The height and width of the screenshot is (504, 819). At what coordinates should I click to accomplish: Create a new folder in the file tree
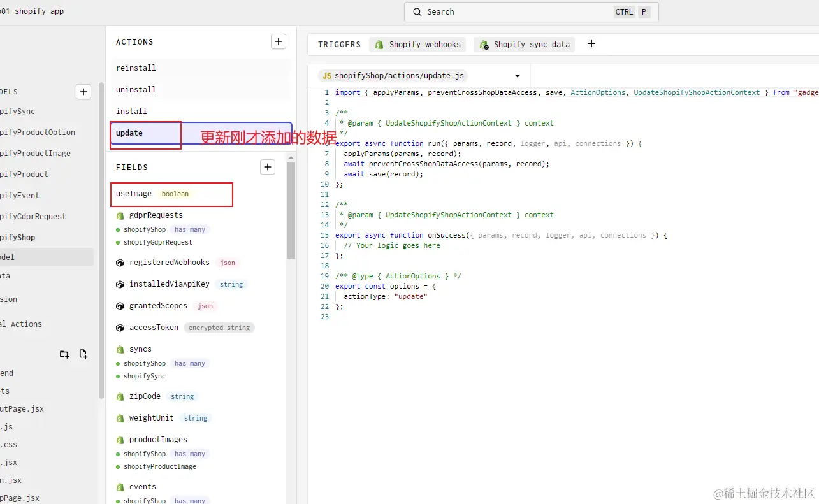64,354
